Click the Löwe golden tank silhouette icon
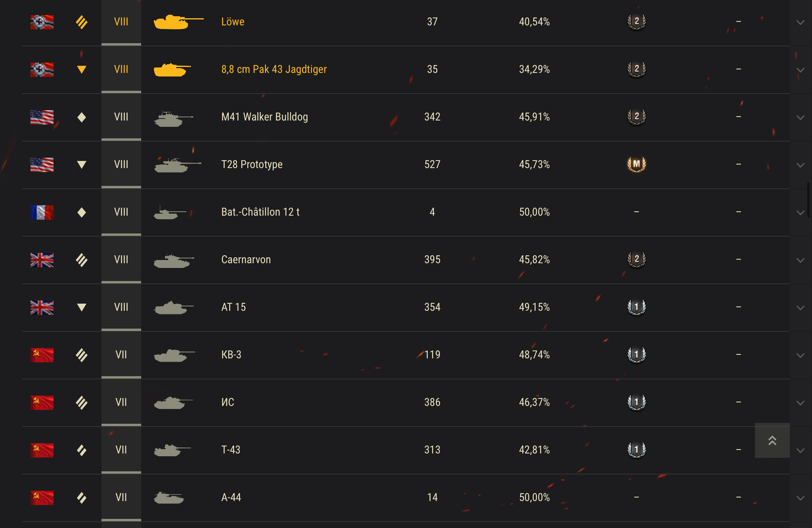Screen dimensions: 812x528 coord(178,22)
